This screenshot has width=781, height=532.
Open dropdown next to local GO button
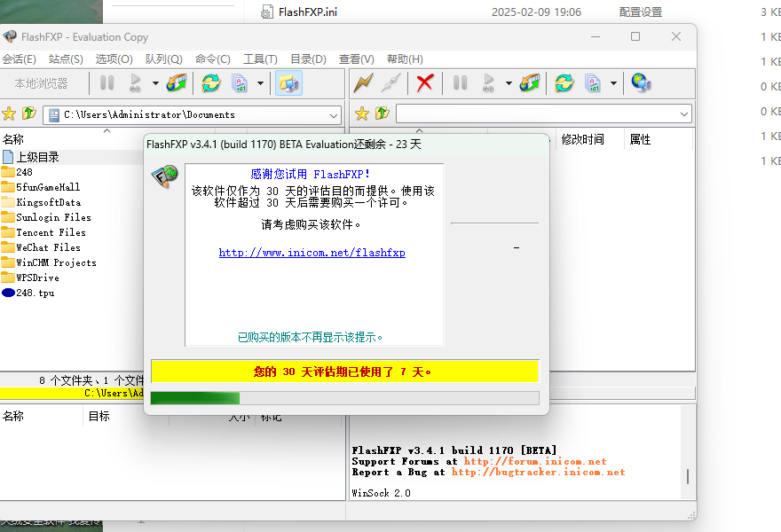(x=155, y=83)
